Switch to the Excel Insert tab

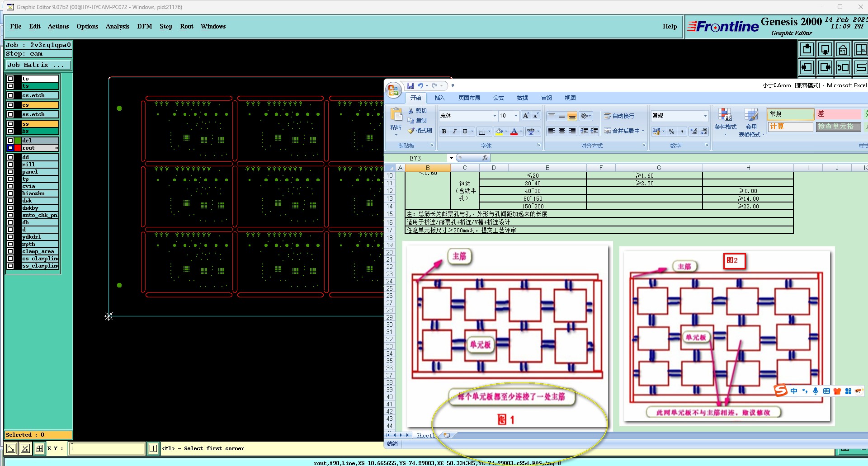point(439,98)
